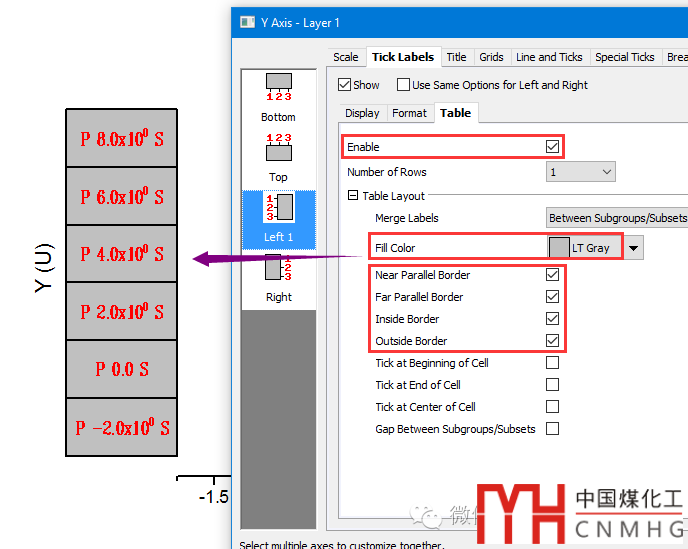The image size is (688, 549).
Task: Click the P 8.0x10⁰ S table cell
Action: [x=122, y=138]
